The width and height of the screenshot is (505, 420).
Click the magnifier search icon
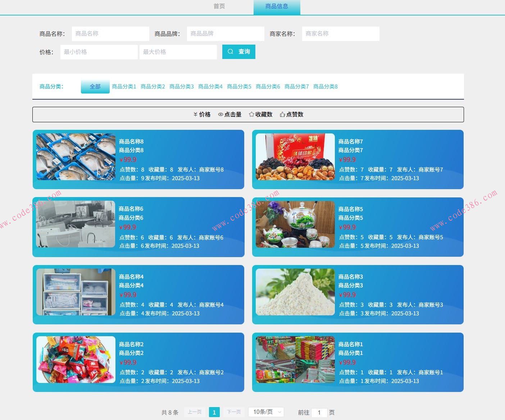tap(231, 51)
